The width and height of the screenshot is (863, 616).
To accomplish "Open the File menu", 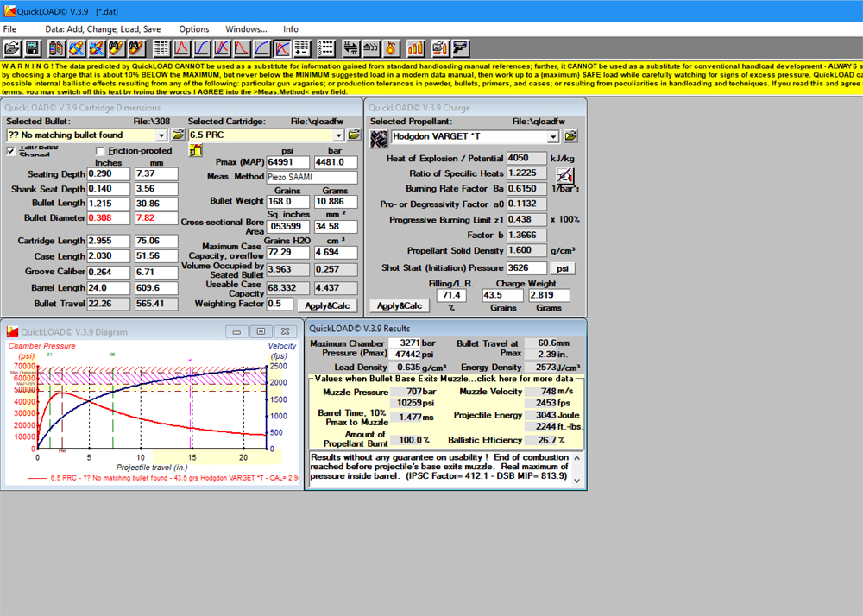I will (x=9, y=29).
